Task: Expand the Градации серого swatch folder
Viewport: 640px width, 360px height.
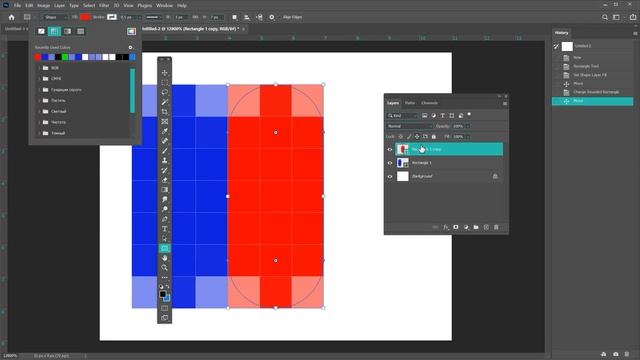Action: (39, 90)
